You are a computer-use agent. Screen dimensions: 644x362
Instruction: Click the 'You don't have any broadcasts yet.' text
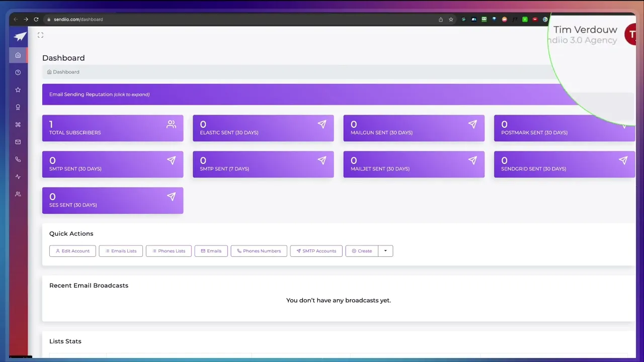[339, 300]
